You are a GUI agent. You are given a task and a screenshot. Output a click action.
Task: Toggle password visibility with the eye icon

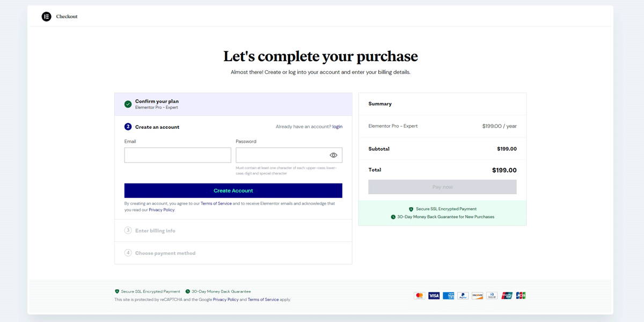333,155
